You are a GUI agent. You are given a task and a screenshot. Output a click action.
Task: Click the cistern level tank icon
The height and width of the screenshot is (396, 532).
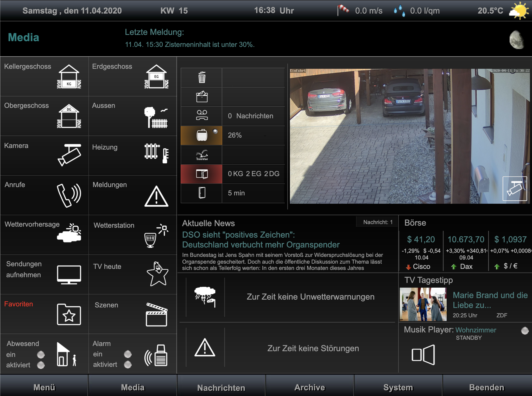pyautogui.click(x=202, y=135)
